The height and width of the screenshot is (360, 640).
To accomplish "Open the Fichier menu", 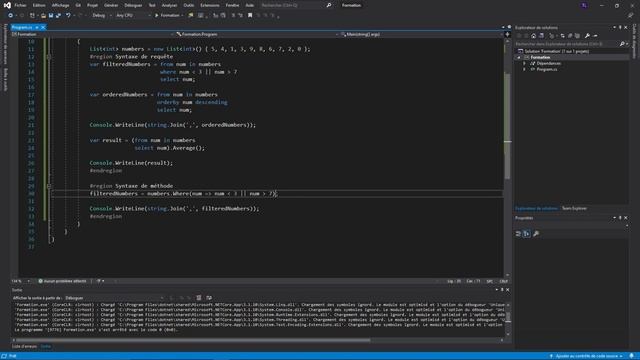I will pyautogui.click(x=20, y=5).
